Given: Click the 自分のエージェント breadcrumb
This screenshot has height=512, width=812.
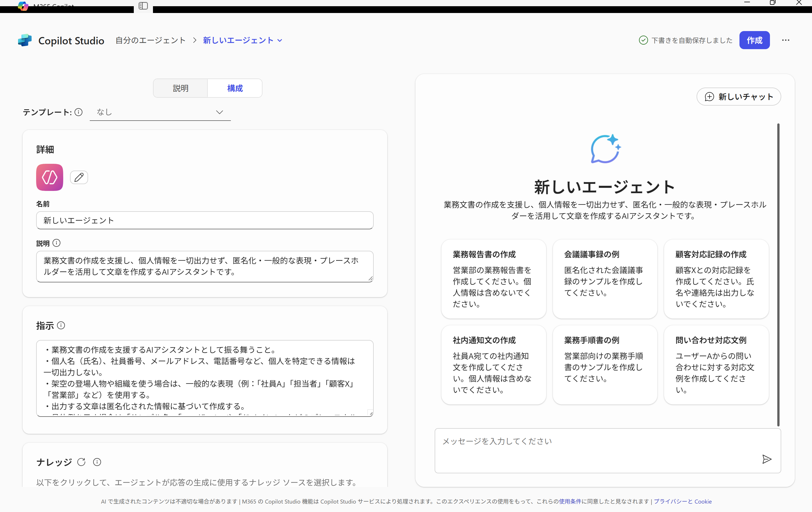Looking at the screenshot, I should [150, 40].
